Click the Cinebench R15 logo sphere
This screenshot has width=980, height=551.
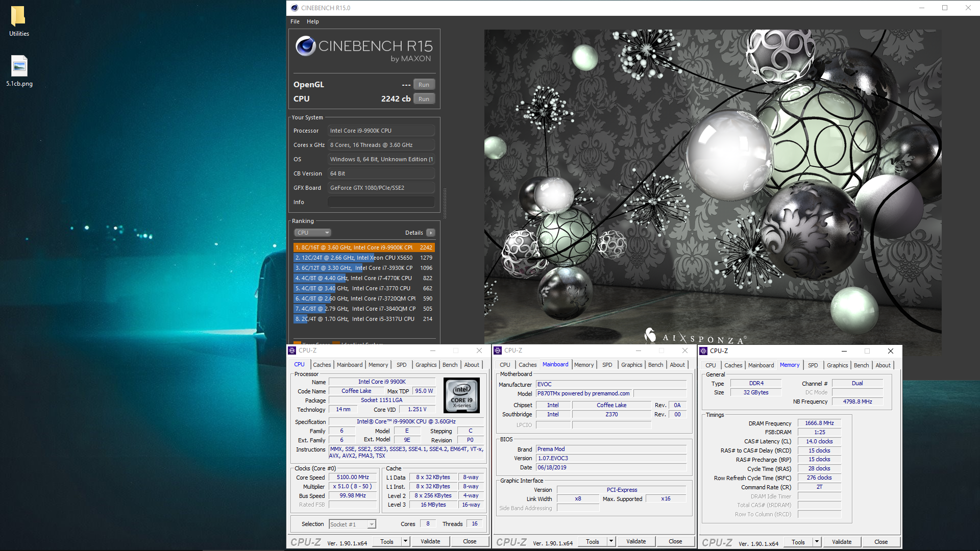click(x=305, y=46)
